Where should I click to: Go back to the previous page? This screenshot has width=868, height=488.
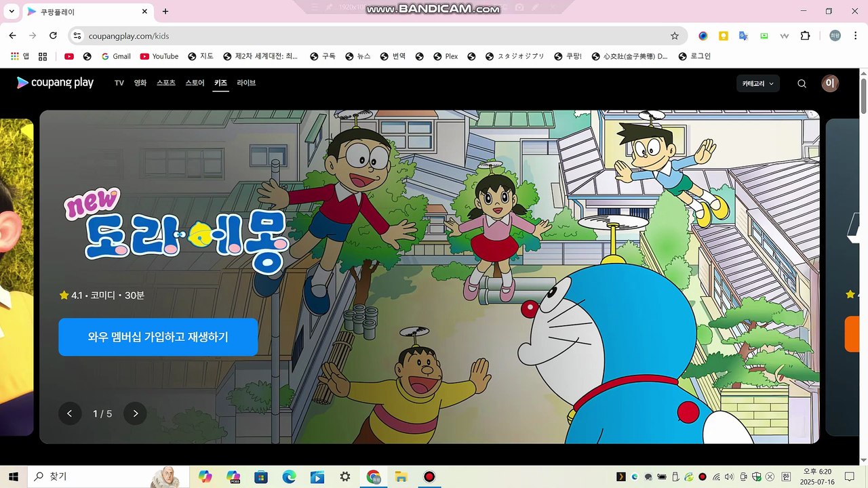pyautogui.click(x=12, y=36)
